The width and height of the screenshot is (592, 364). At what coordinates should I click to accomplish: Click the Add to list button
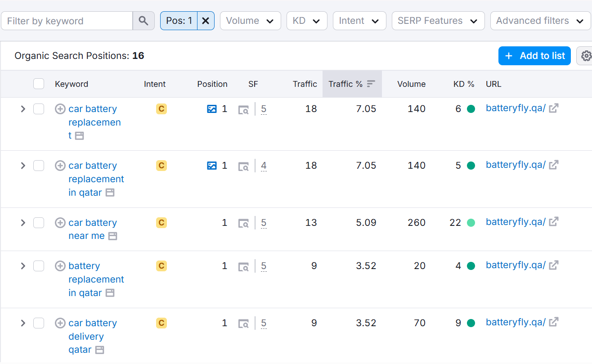pyautogui.click(x=534, y=55)
